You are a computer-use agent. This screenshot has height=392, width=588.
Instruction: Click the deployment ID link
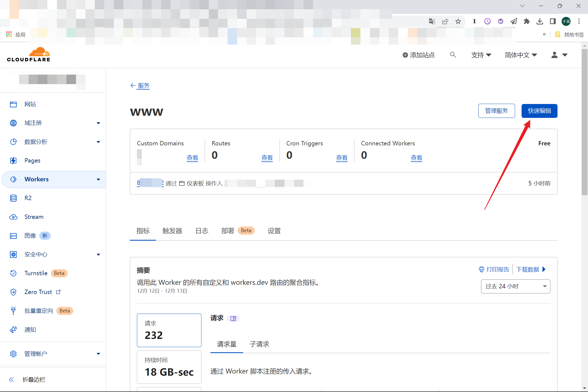[150, 183]
